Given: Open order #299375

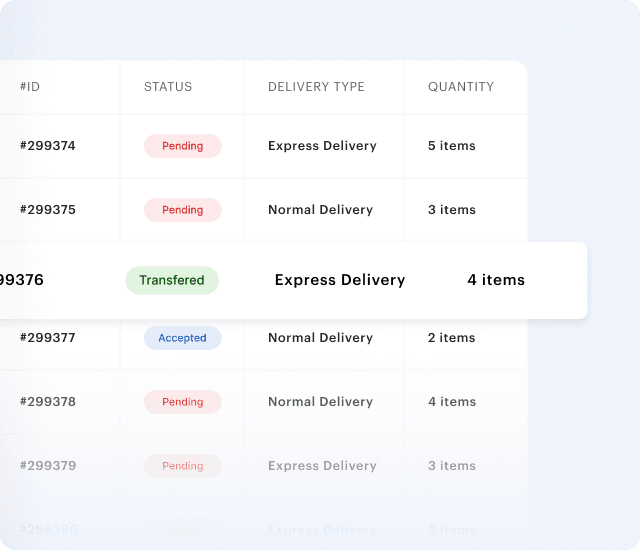Looking at the screenshot, I should [47, 210].
